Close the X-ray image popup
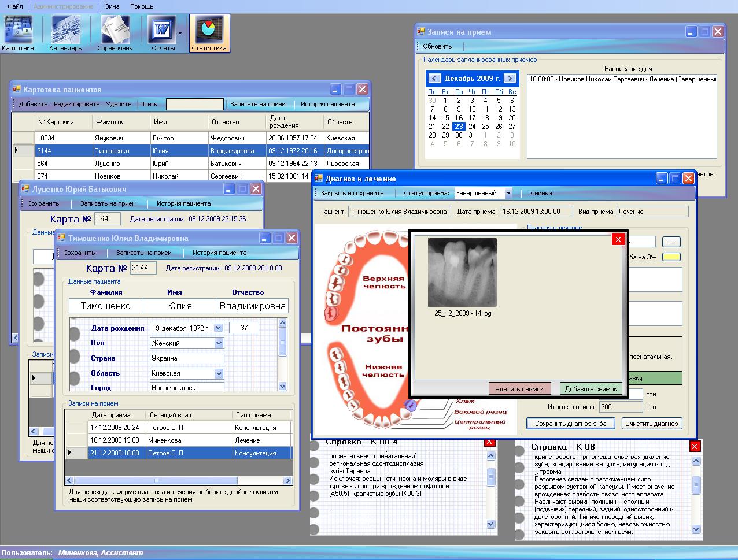 tap(618, 240)
